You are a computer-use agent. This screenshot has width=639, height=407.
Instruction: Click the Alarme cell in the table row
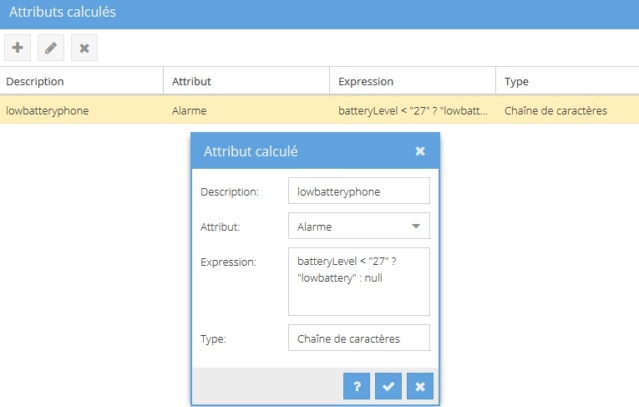point(246,110)
